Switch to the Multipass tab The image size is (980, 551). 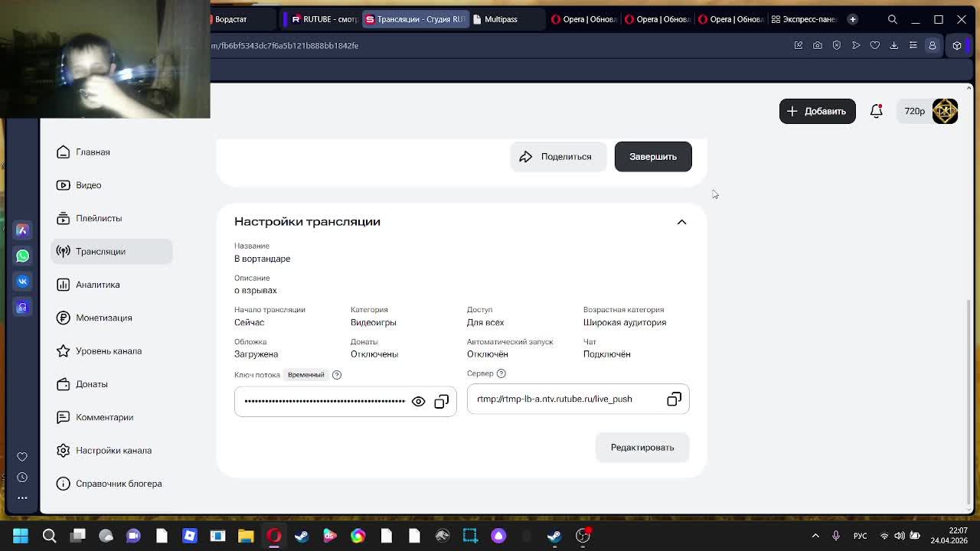(505, 19)
